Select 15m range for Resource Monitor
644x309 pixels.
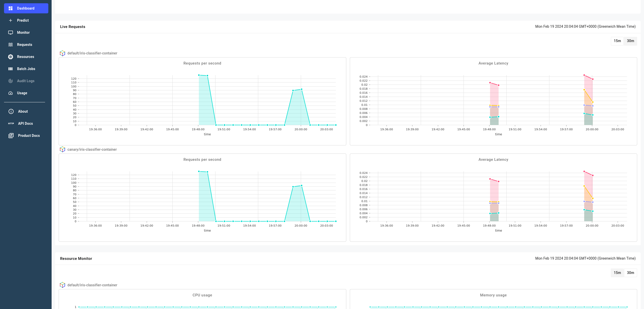pos(617,273)
